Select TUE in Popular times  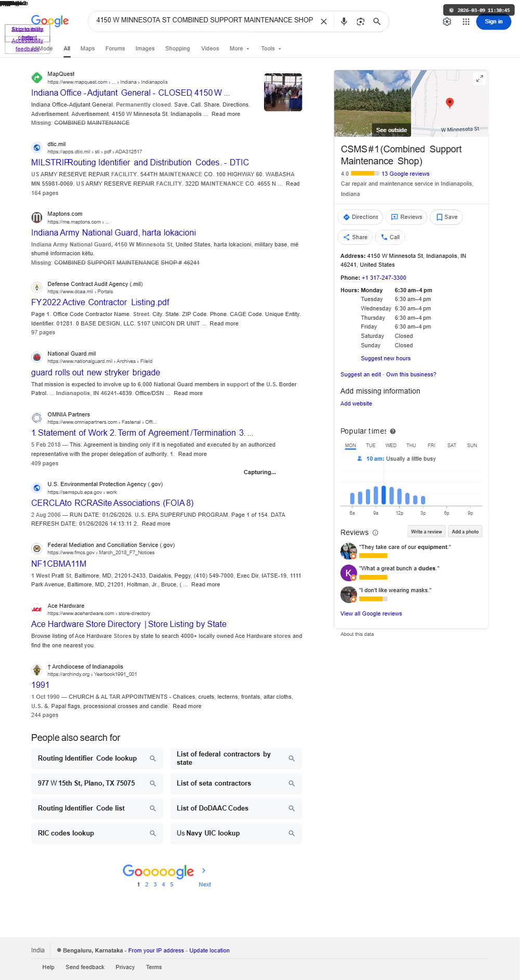pos(371,446)
